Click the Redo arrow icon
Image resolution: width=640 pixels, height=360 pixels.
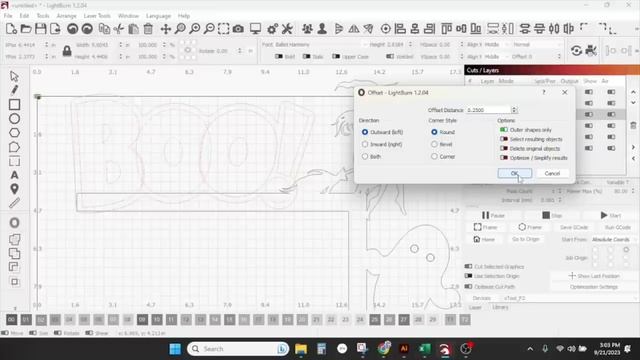coord(87,29)
